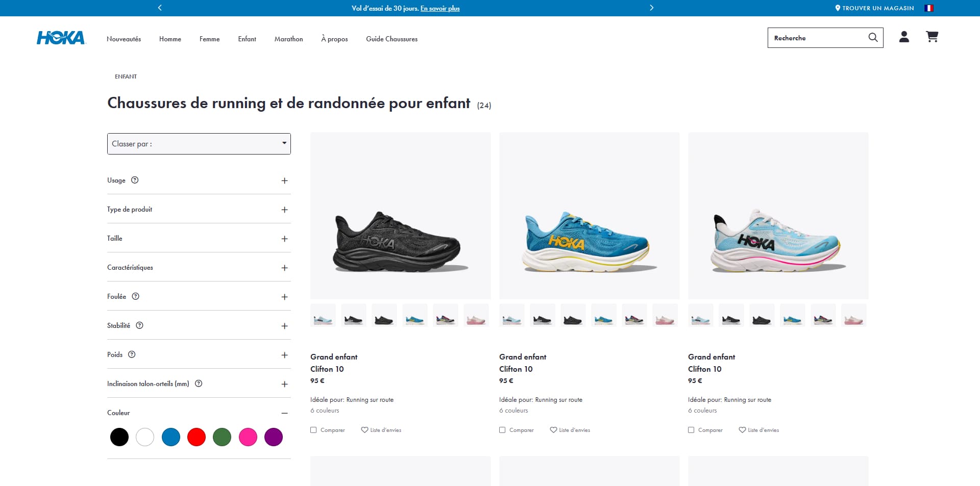Add third Clifton 10 to wishlist
The width and height of the screenshot is (980, 486).
pos(759,430)
